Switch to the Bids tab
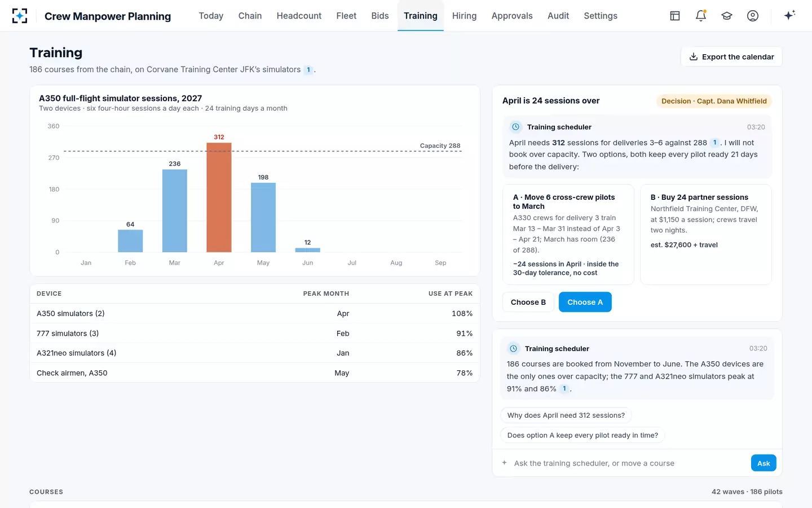This screenshot has height=508, width=812. pyautogui.click(x=380, y=16)
